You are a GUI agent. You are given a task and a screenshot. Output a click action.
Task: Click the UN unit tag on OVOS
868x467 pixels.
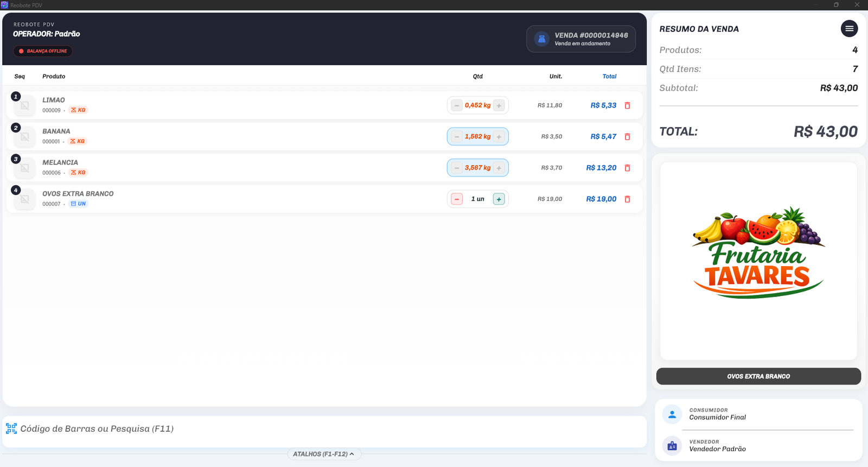click(x=78, y=204)
